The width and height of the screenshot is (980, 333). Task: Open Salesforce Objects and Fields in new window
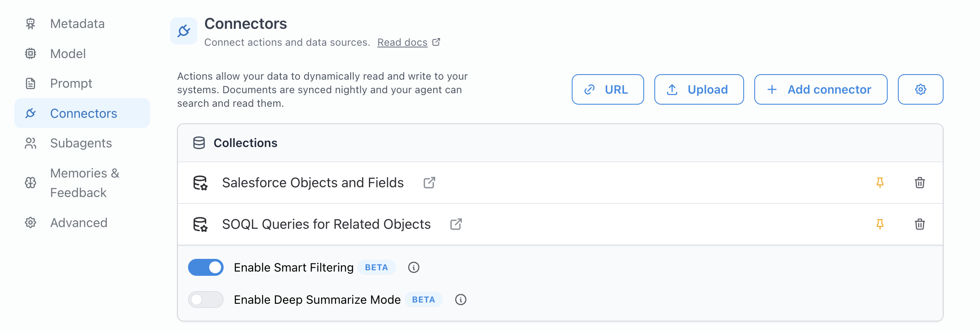pos(429,183)
